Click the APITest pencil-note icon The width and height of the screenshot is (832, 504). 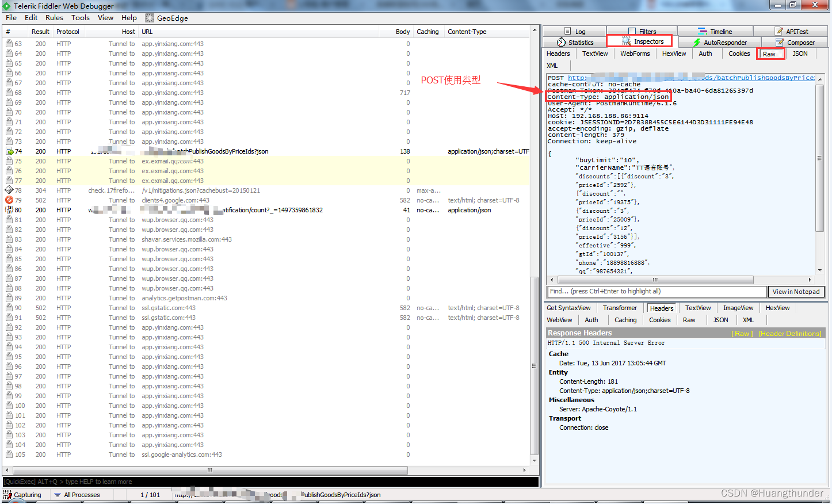[779, 31]
